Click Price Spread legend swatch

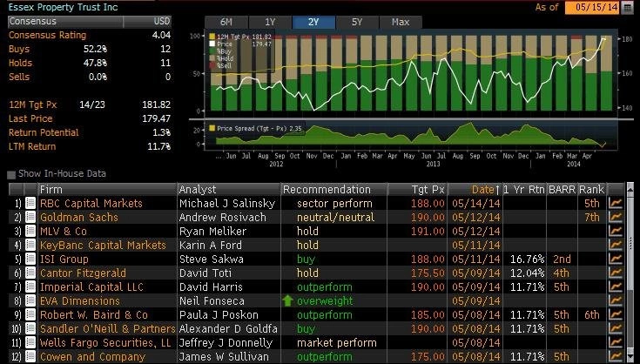[x=212, y=128]
